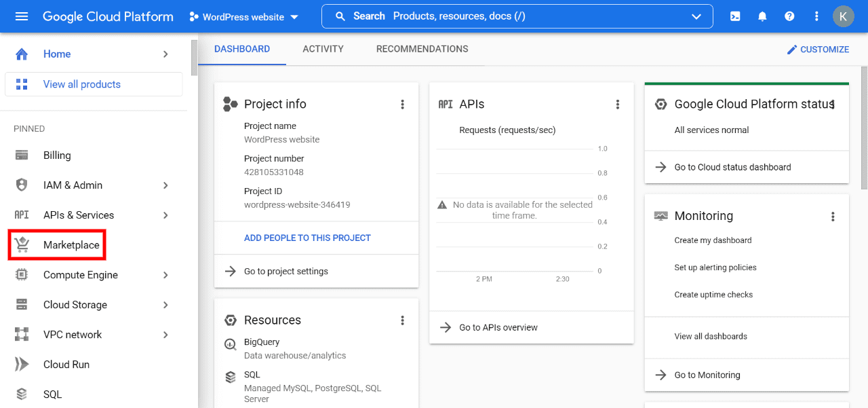Open notifications bell in the top bar
Image resolution: width=868 pixels, height=408 pixels.
pos(762,16)
